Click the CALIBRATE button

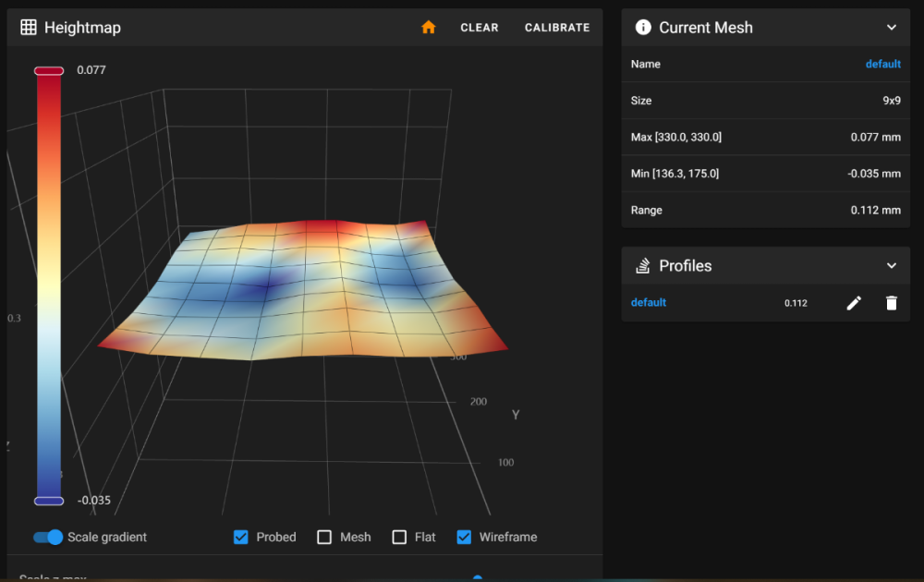tap(557, 28)
